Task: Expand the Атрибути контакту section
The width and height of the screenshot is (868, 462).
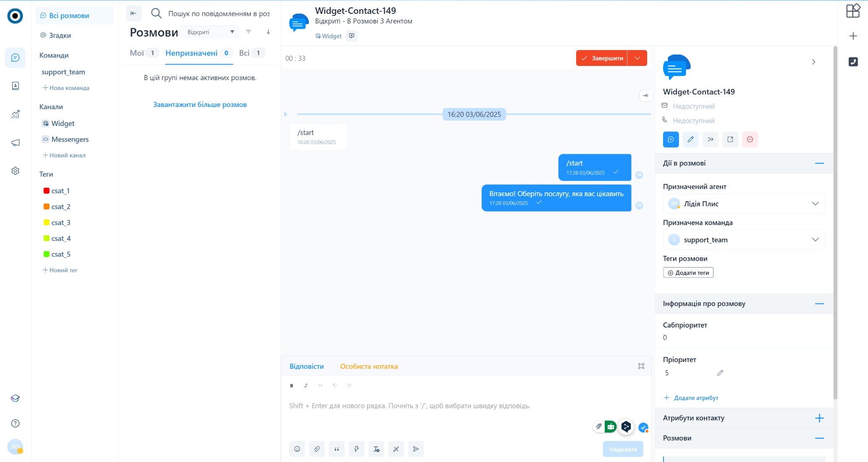Action: (819, 418)
